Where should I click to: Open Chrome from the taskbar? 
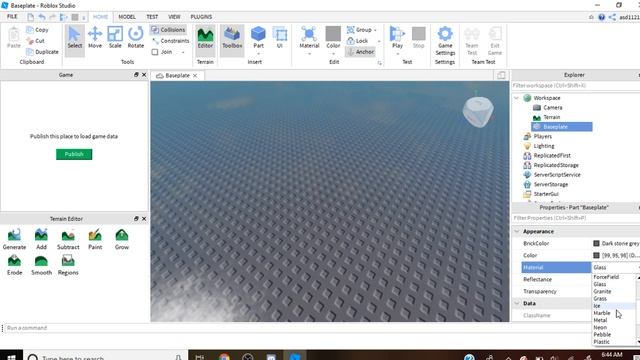pos(224,357)
